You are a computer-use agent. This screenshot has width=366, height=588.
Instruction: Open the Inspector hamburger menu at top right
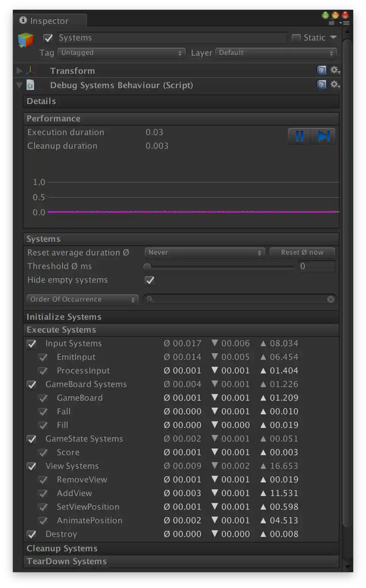(346, 22)
